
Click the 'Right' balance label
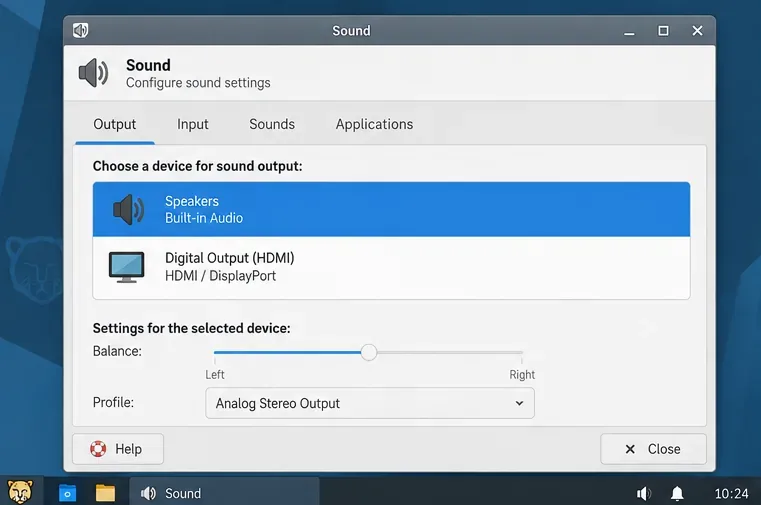tap(522, 375)
